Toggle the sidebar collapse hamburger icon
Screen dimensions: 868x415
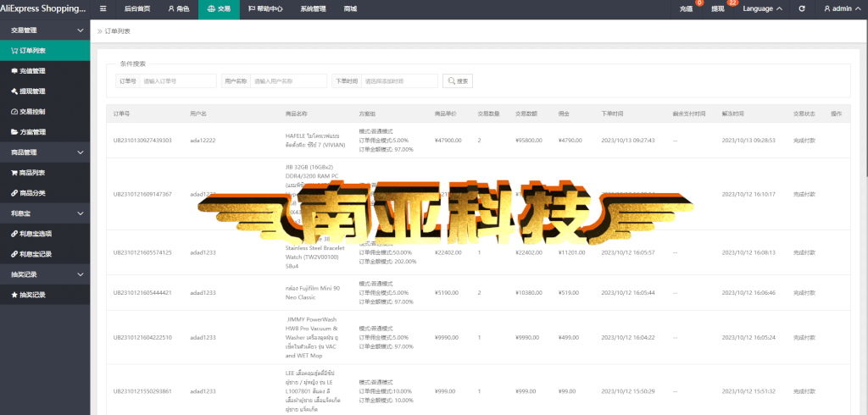(103, 8)
